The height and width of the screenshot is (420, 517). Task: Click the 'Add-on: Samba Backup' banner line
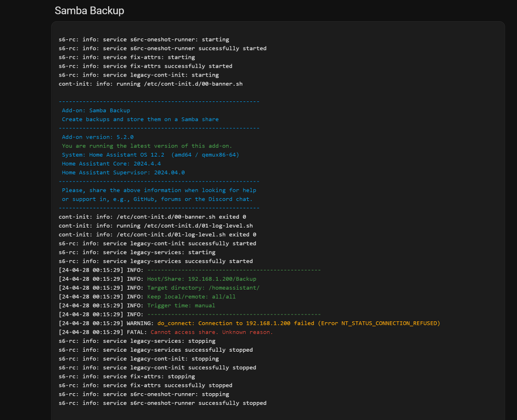tap(96, 110)
